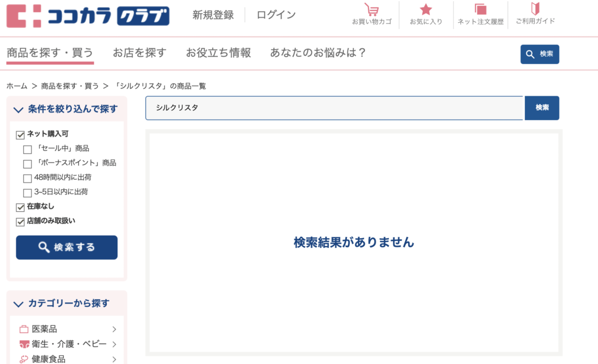Open the ココカラクラブ logo home link
The width and height of the screenshot is (598, 364).
click(88, 16)
